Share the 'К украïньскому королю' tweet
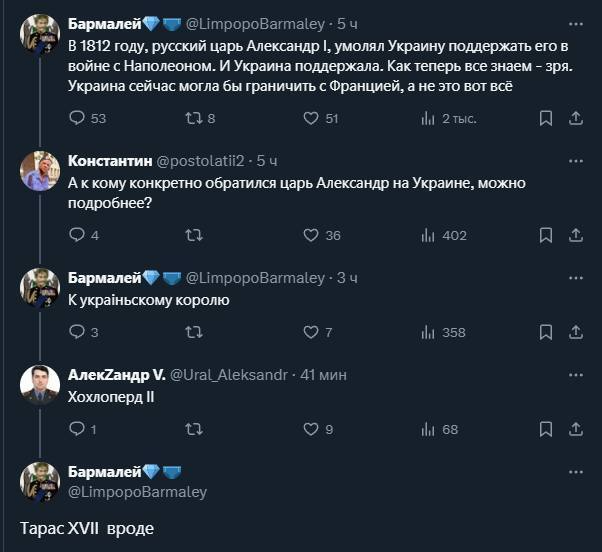The image size is (602, 552). click(576, 333)
